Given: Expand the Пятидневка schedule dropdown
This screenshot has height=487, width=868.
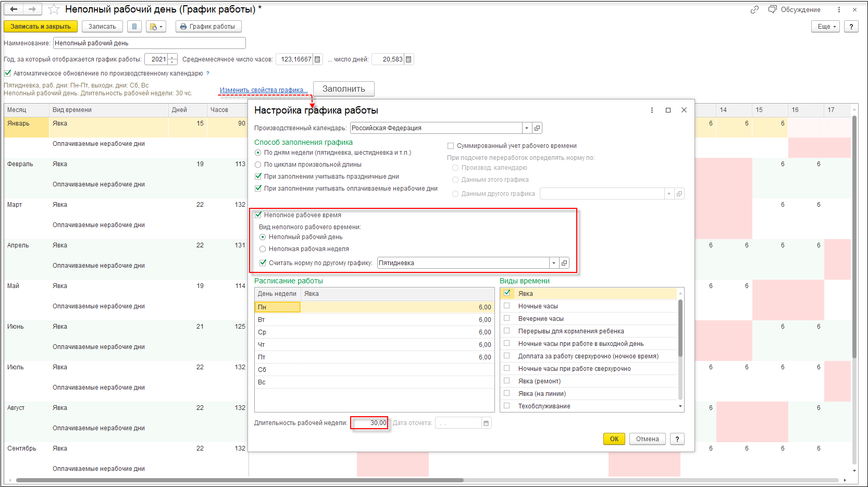Looking at the screenshot, I should coord(554,263).
